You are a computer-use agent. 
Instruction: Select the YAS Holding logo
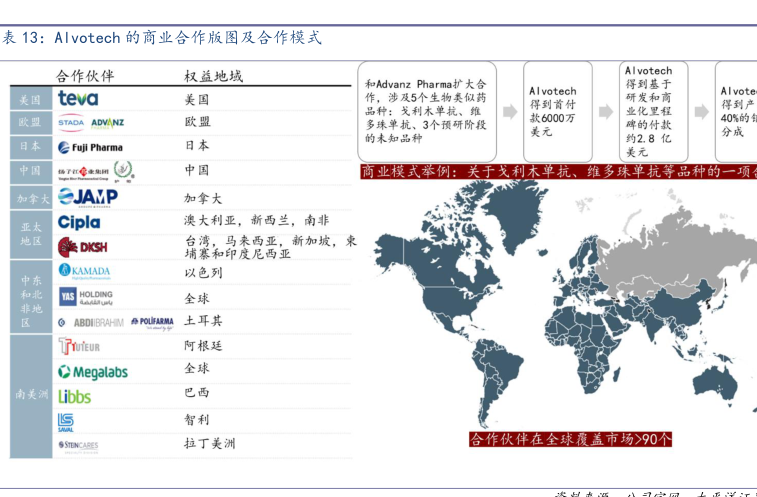tap(86, 296)
